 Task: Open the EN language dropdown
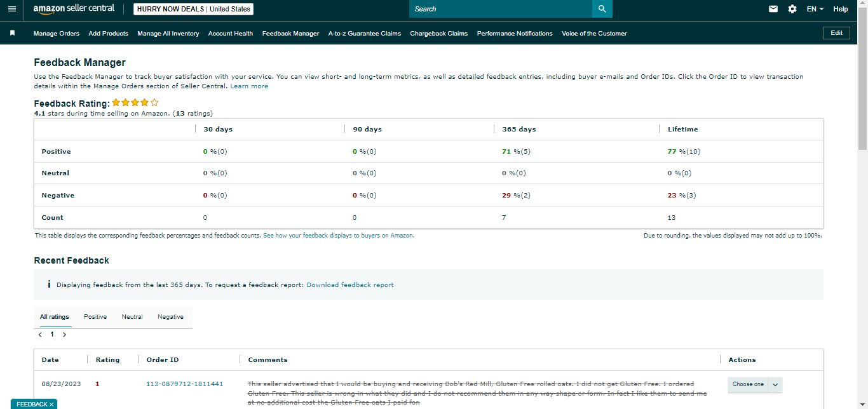point(815,9)
